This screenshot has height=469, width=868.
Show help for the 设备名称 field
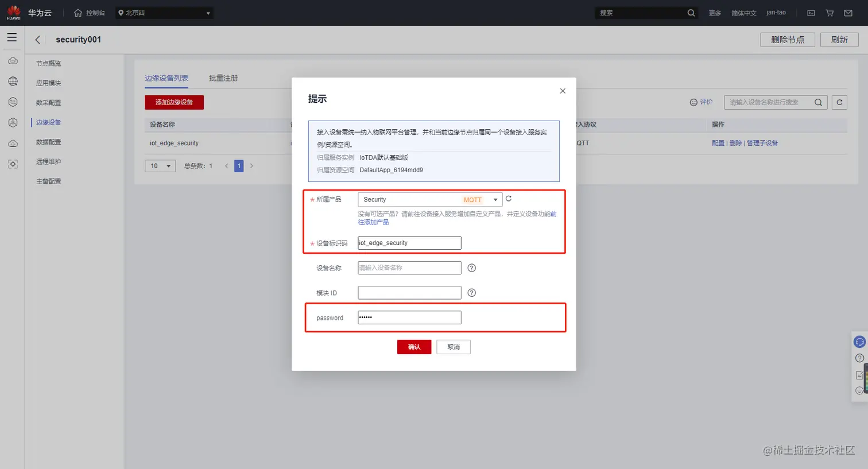pyautogui.click(x=472, y=268)
